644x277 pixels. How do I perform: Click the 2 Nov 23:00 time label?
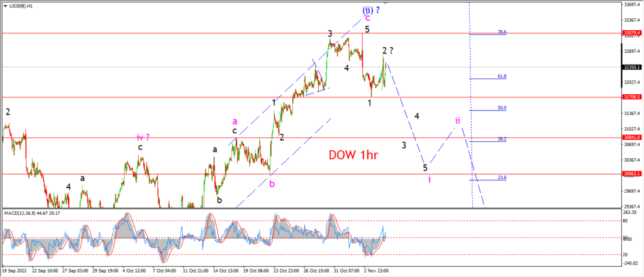point(377,271)
